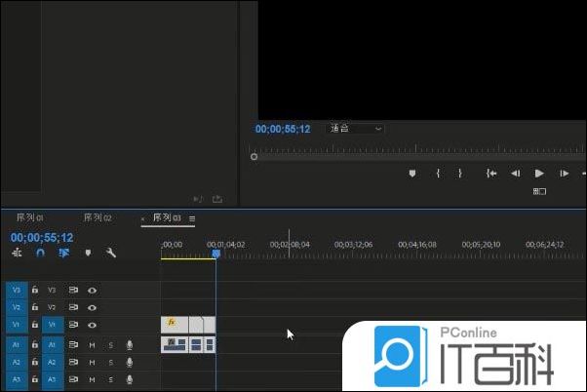
Task: Toggle sync lock for track V2
Action: [73, 307]
